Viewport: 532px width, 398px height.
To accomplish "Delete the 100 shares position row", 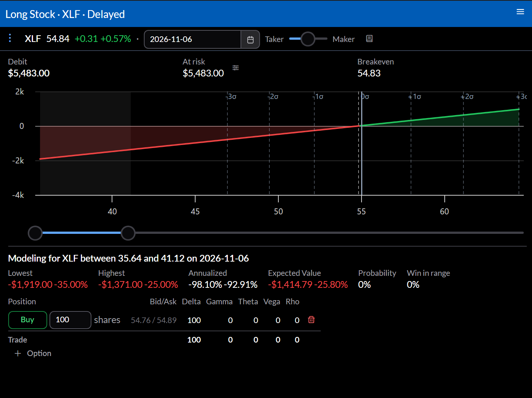I will pyautogui.click(x=311, y=320).
